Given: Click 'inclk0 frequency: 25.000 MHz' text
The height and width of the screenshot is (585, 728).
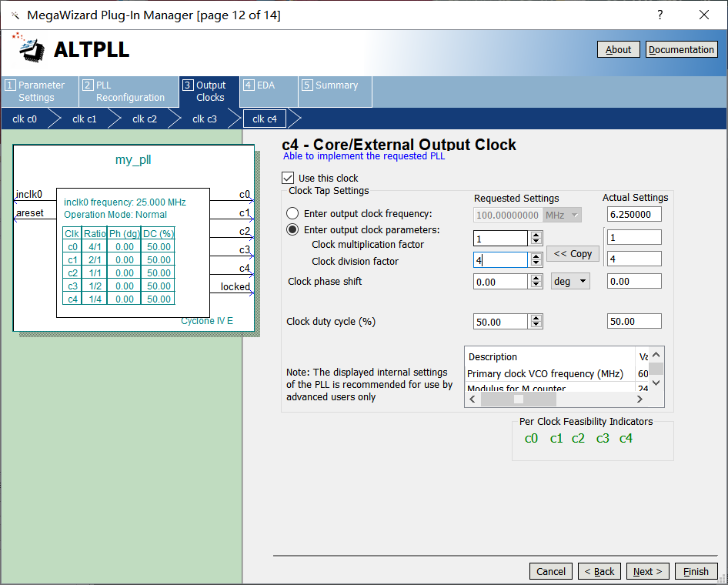Looking at the screenshot, I should tap(125, 202).
